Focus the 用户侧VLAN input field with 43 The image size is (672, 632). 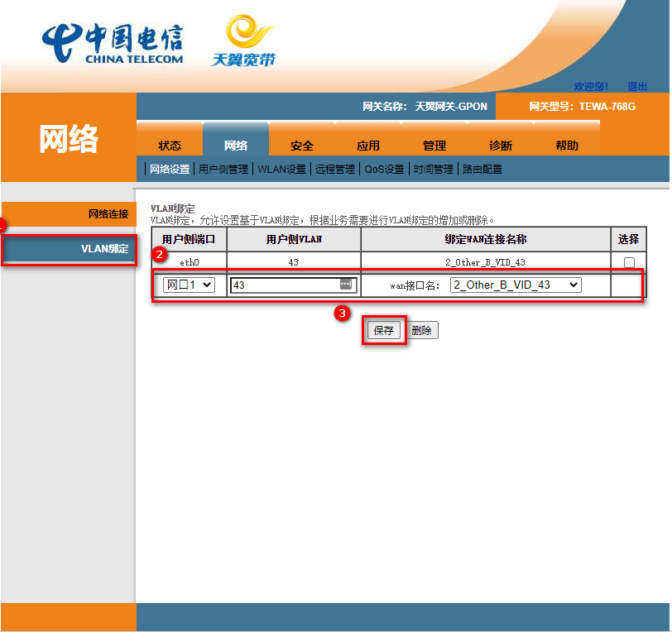[x=294, y=285]
